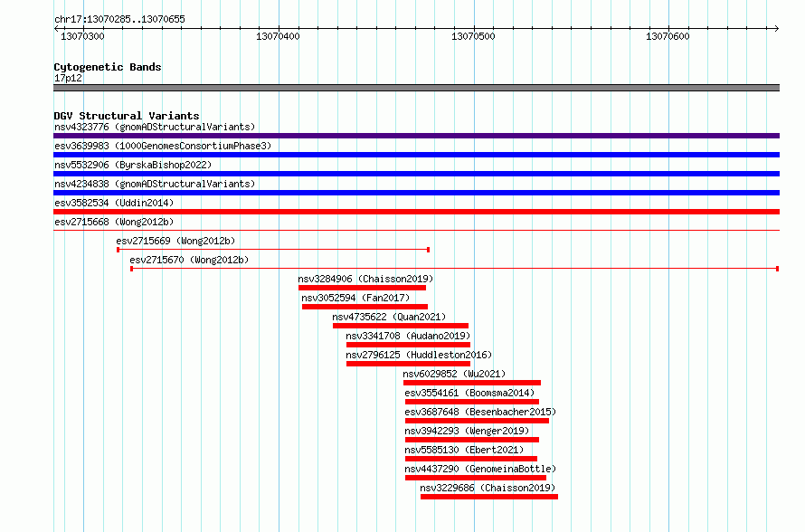
Task: Click the red esv3687648 variant bar
Action: 477,421
